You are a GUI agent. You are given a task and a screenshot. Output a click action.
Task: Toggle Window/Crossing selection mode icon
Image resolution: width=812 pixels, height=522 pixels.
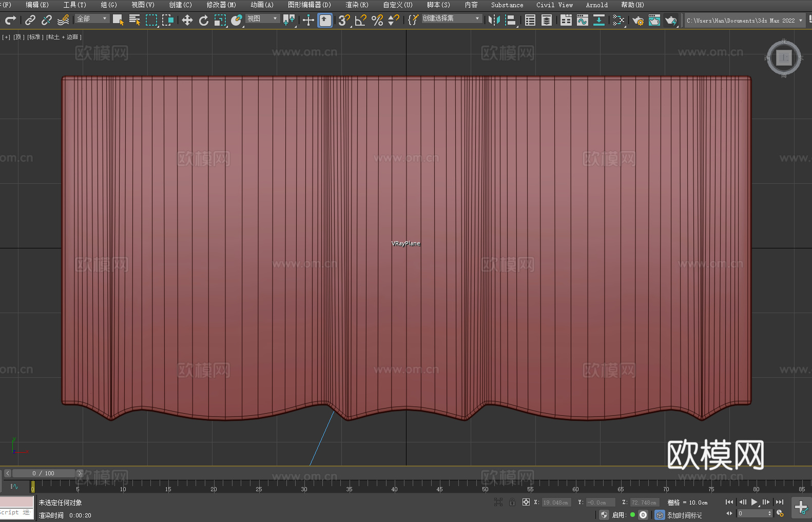[168, 20]
